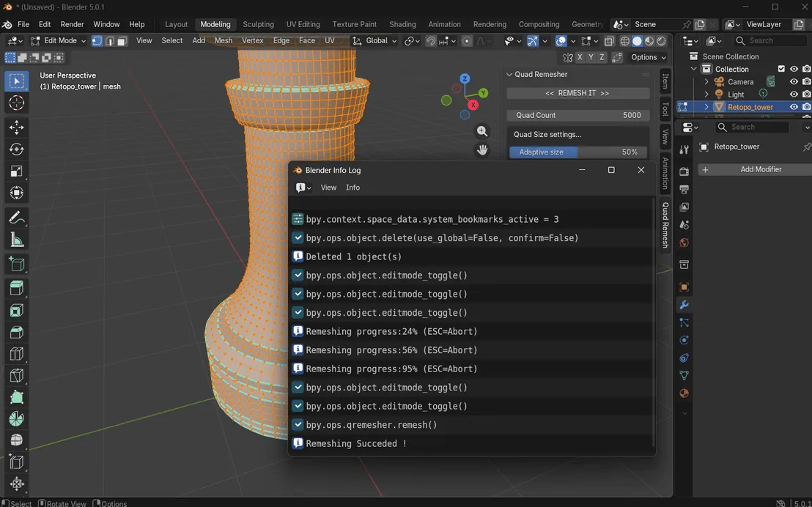Open Info Log editor type dropdown
The image size is (812, 507).
pos(303,188)
